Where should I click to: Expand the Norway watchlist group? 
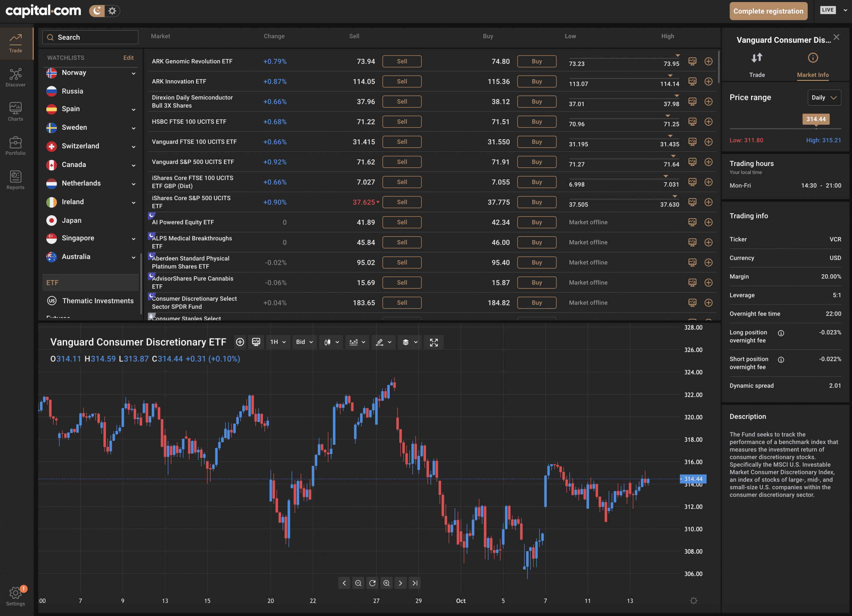tap(133, 73)
